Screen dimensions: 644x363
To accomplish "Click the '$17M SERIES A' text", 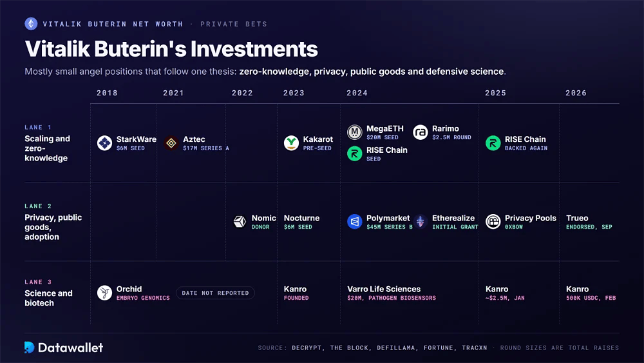I will point(206,148).
